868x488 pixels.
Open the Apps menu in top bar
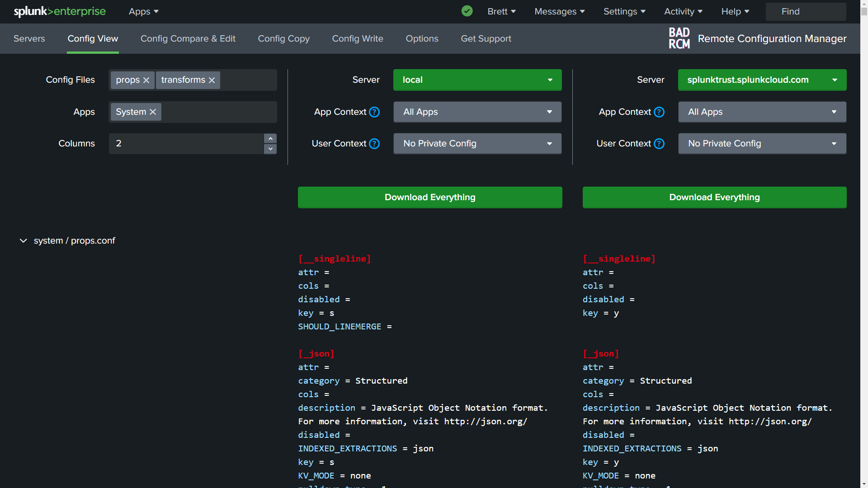point(144,11)
